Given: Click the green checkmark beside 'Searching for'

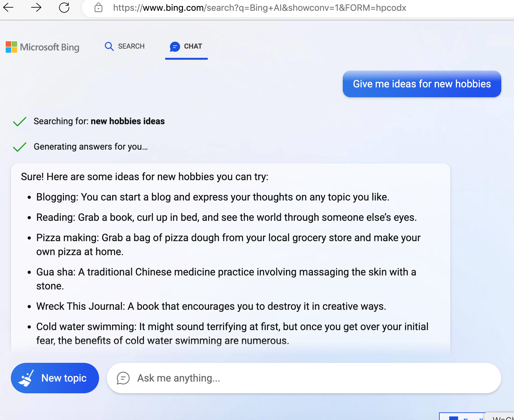Looking at the screenshot, I should [19, 121].
